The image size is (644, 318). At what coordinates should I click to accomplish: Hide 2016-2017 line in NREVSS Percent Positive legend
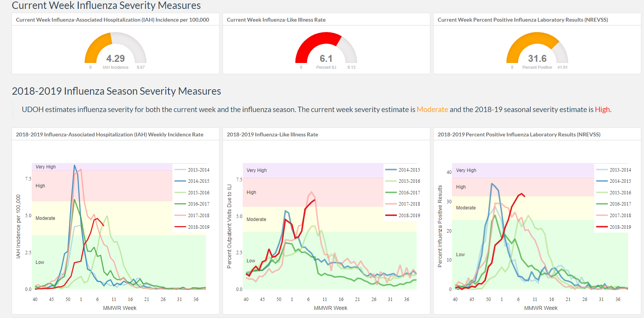tap(613, 204)
